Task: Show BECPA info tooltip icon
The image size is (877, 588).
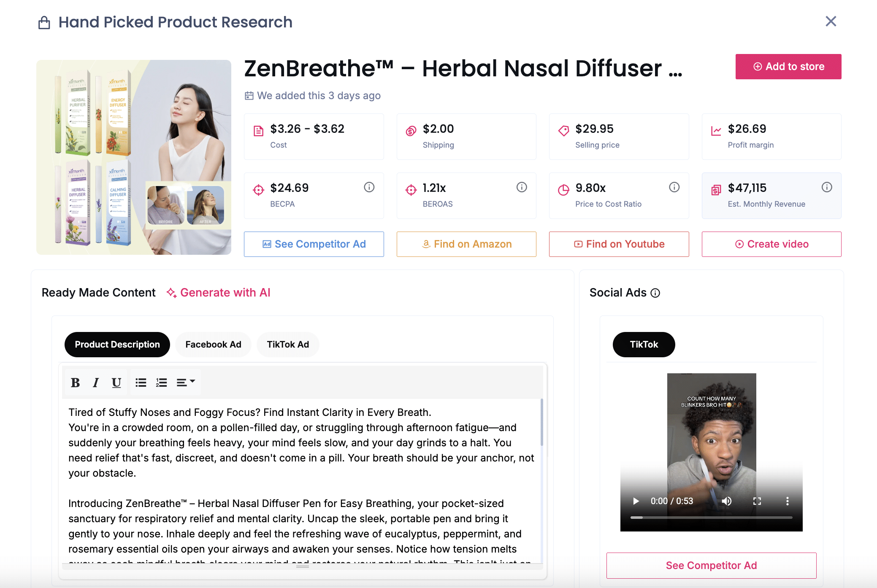Action: coord(369,187)
